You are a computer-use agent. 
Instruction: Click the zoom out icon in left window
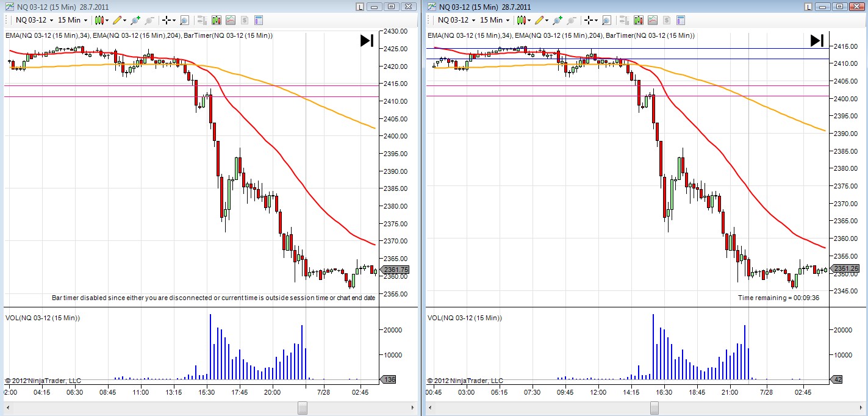[150, 20]
